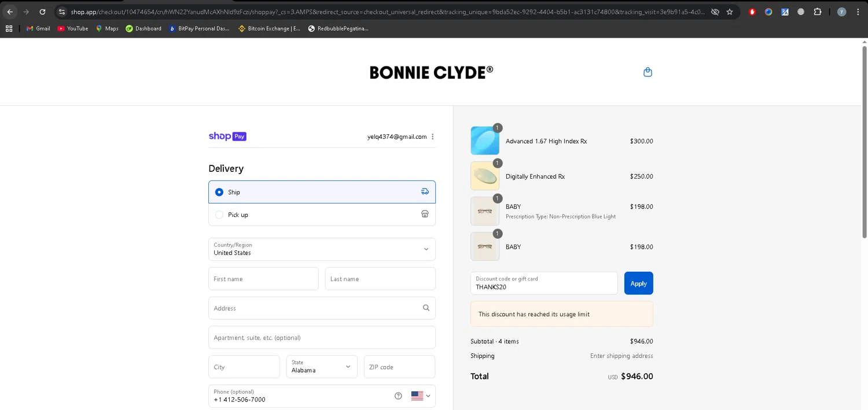
Task: Open the BitPay Personal Dashboard bookmark
Action: coord(199,28)
